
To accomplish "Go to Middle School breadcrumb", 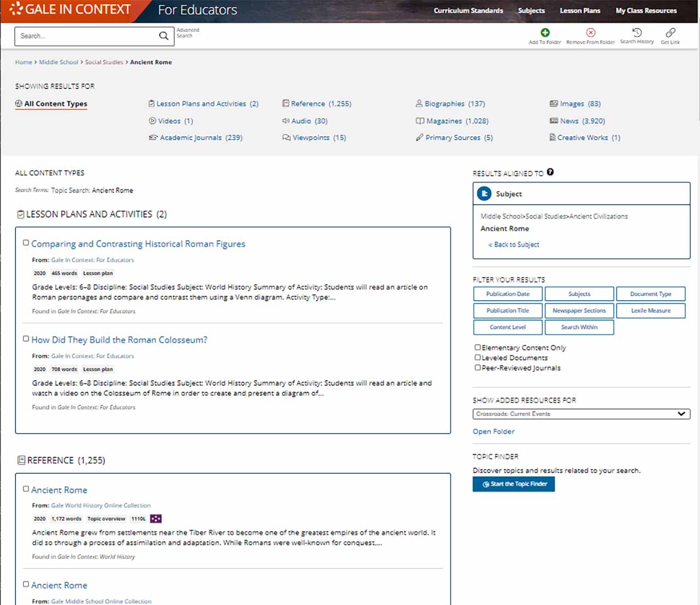I will tap(59, 62).
